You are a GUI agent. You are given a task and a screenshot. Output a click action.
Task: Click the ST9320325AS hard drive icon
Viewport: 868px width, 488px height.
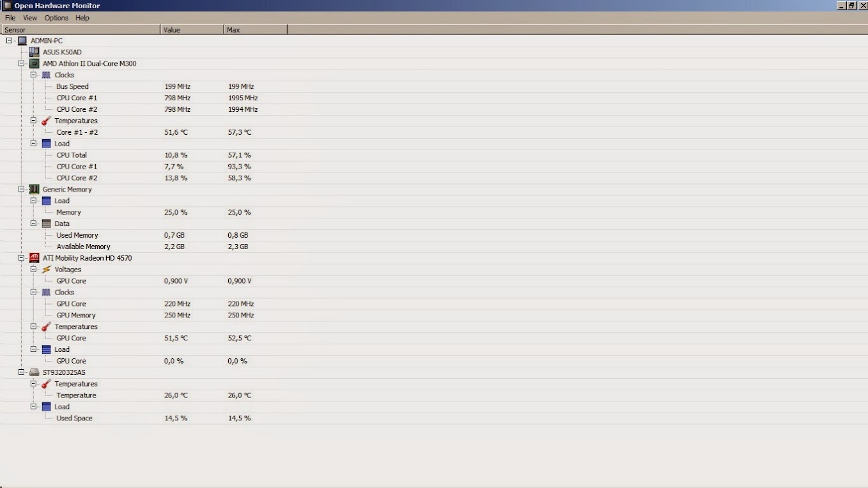tap(34, 372)
